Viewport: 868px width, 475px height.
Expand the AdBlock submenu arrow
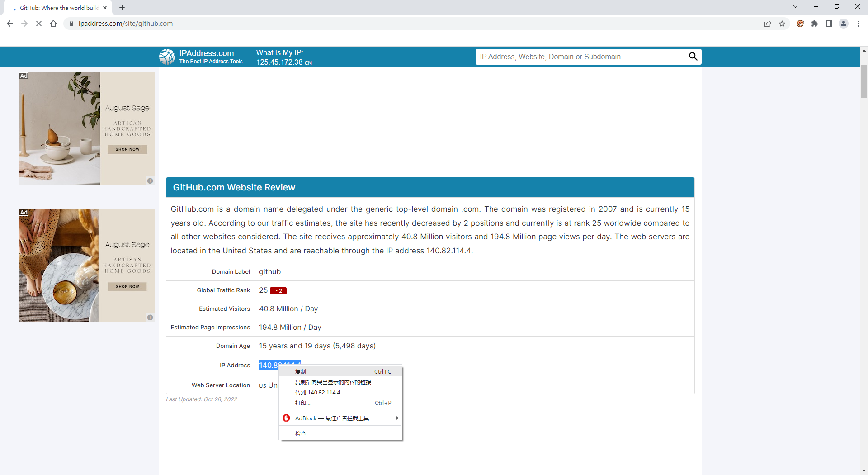tap(397, 418)
